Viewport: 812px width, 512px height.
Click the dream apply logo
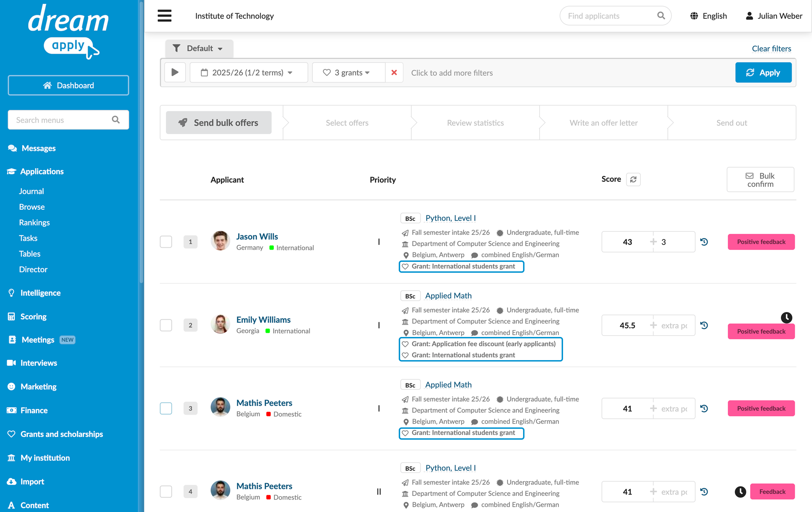tap(68, 32)
